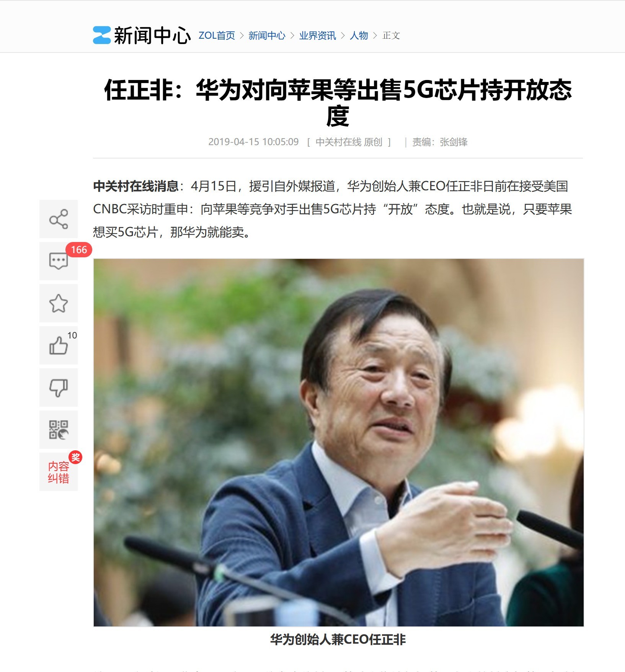
Task: Click the ZOL blue logo icon
Action: [102, 35]
